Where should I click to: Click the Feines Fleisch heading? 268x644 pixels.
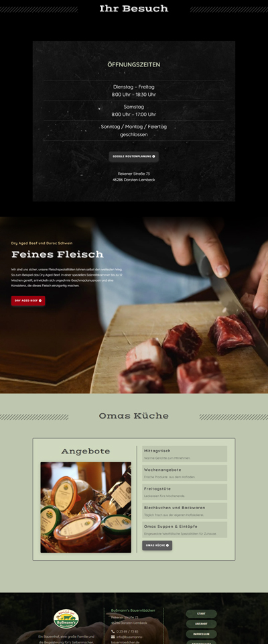pos(58,254)
